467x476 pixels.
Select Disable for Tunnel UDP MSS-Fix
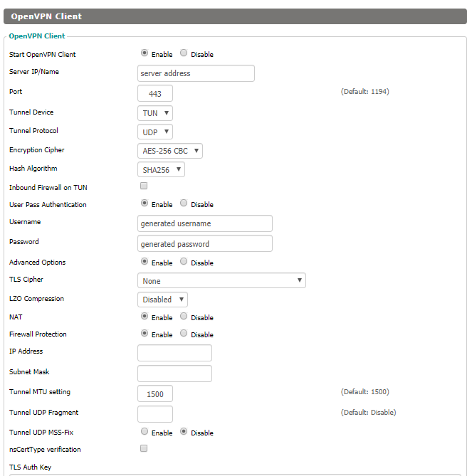(x=184, y=431)
